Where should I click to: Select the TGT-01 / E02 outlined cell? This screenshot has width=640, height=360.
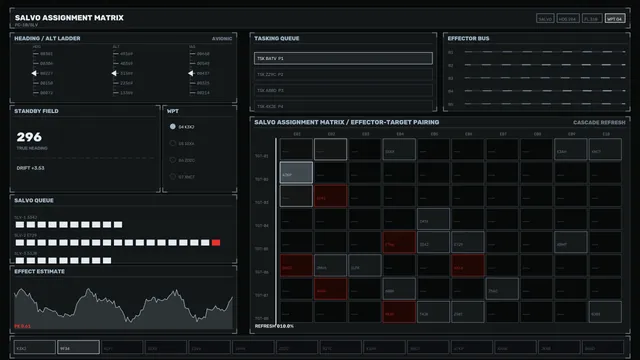(x=331, y=149)
